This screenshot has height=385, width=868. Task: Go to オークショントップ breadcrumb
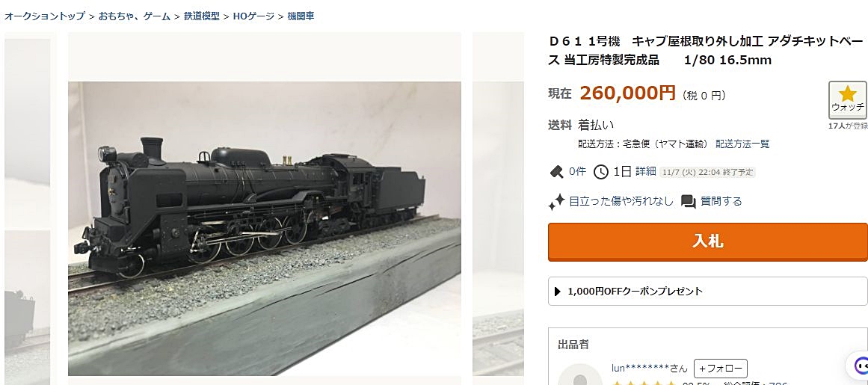(45, 16)
